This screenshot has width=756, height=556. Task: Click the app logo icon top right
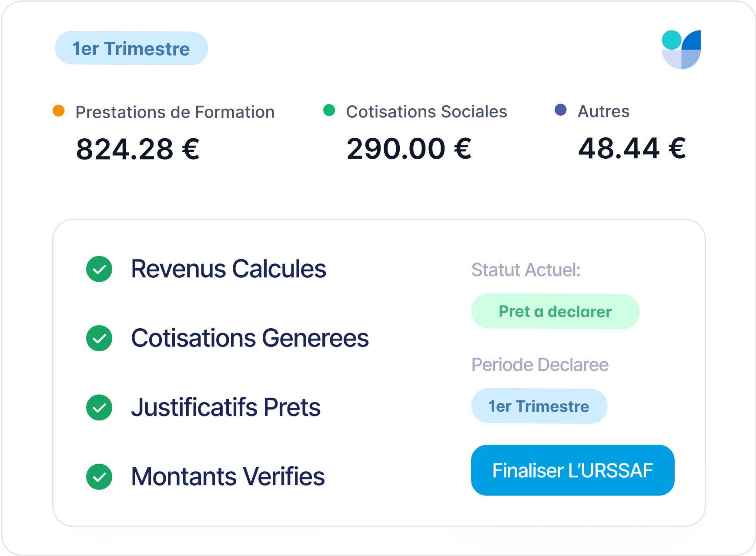coord(681,50)
